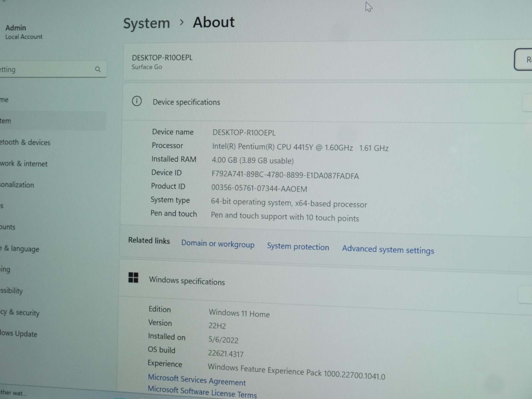Click the device name value DESKTOP-R10OEPL in specifications

244,133
